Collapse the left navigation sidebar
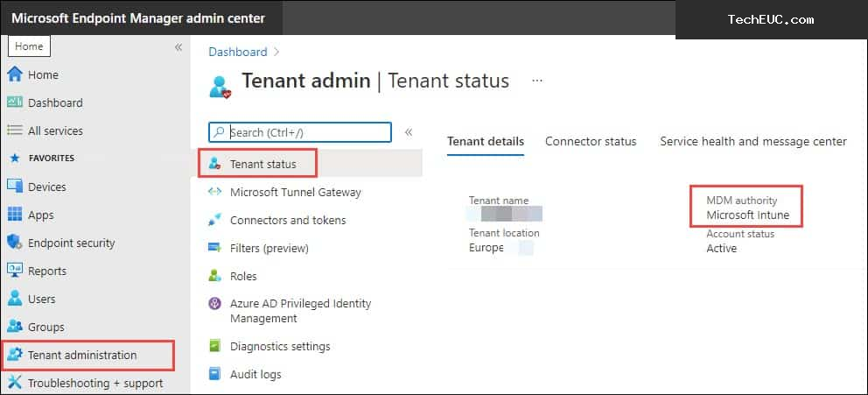The width and height of the screenshot is (868, 395). [178, 47]
